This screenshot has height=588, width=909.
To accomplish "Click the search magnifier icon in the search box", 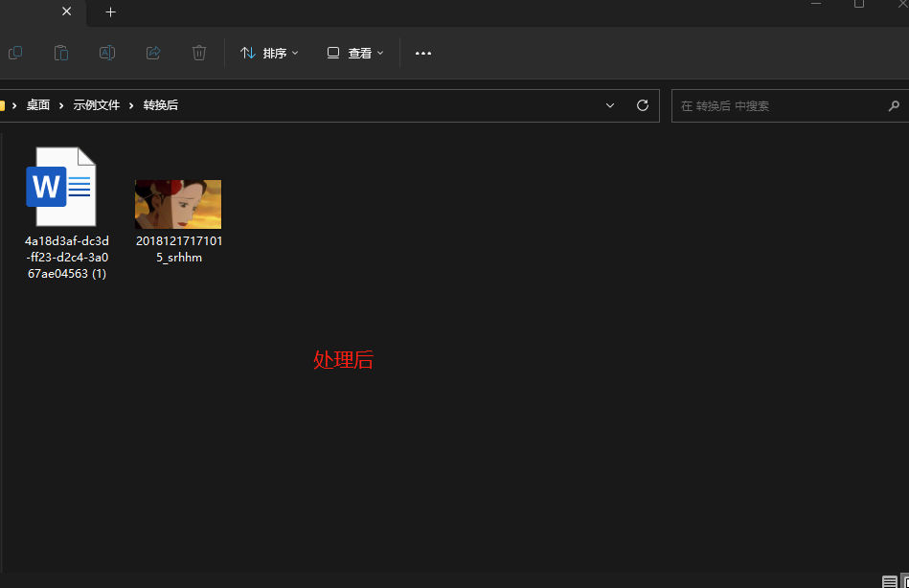I will (894, 105).
